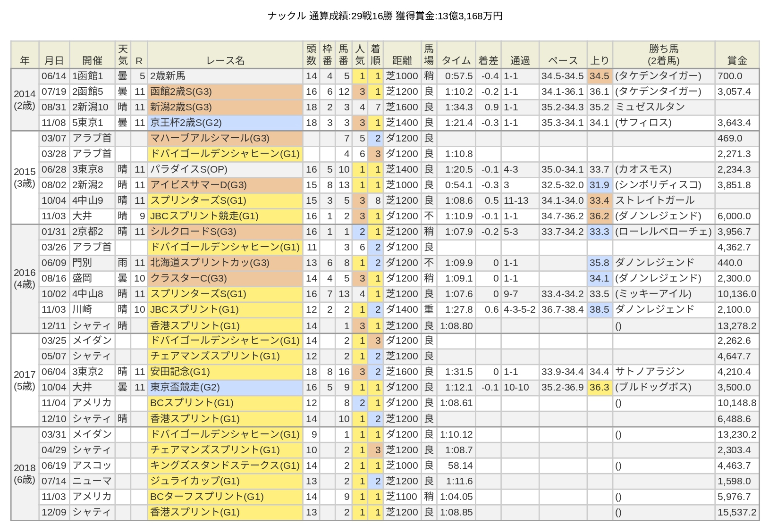The image size is (769, 532).
Task: Select the 15,537.2 prize money cell
Action: click(736, 512)
